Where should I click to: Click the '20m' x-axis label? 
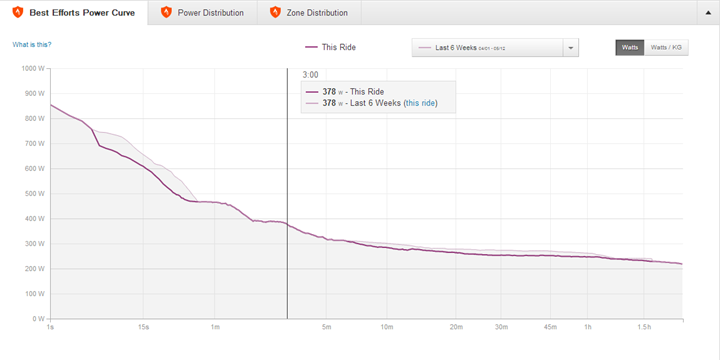pos(456,327)
